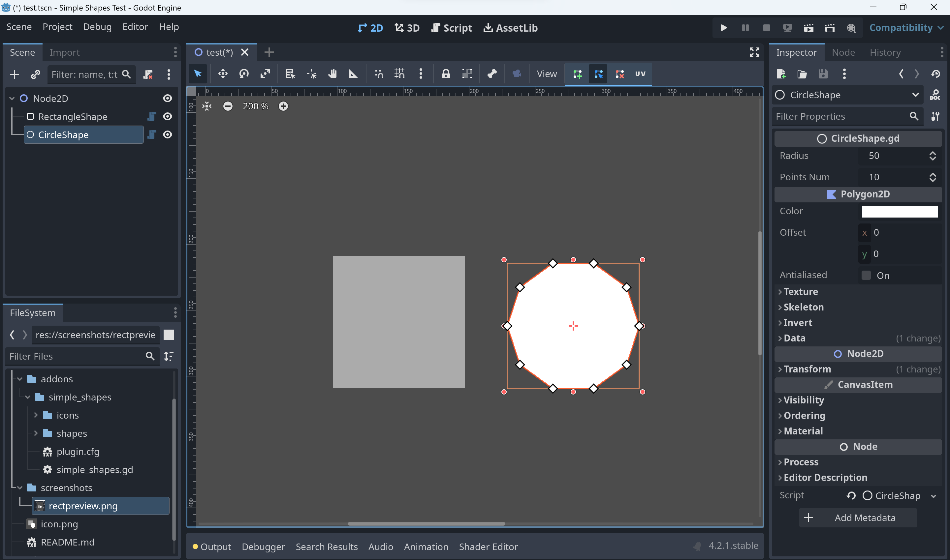Click the Erase Points polygon tool

tap(619, 74)
